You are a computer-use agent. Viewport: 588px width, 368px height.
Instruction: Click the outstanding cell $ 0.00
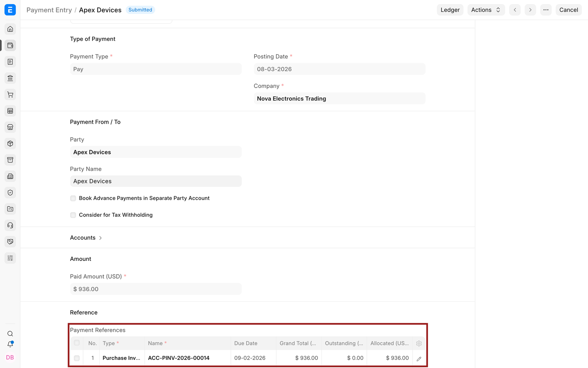click(344, 358)
